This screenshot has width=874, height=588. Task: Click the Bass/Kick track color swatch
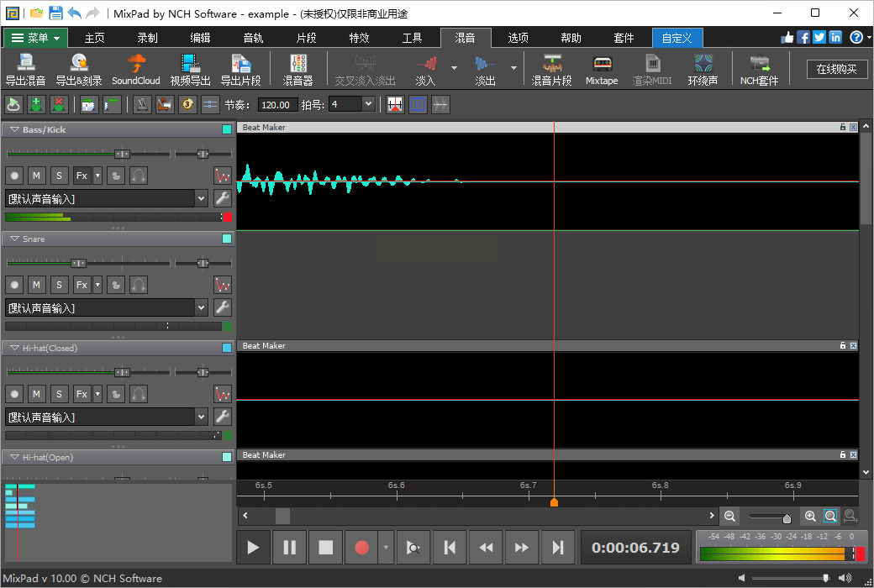point(227,130)
